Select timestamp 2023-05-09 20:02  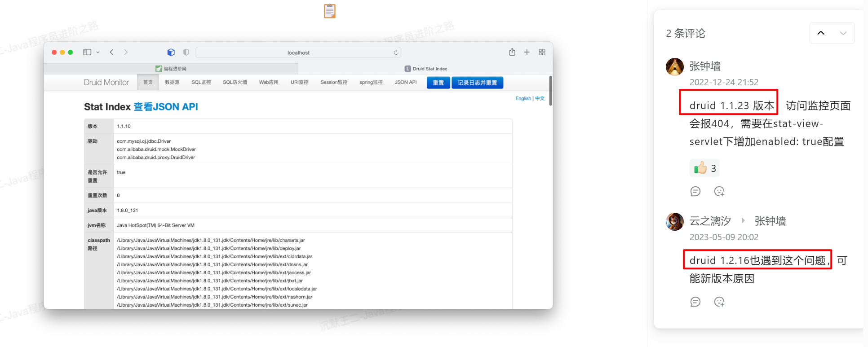pyautogui.click(x=724, y=237)
